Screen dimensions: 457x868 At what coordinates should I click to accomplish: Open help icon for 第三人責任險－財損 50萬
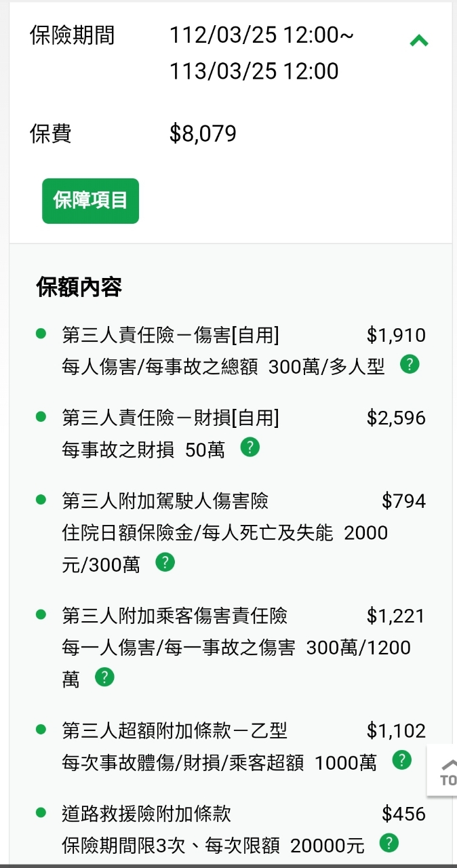[x=250, y=447]
